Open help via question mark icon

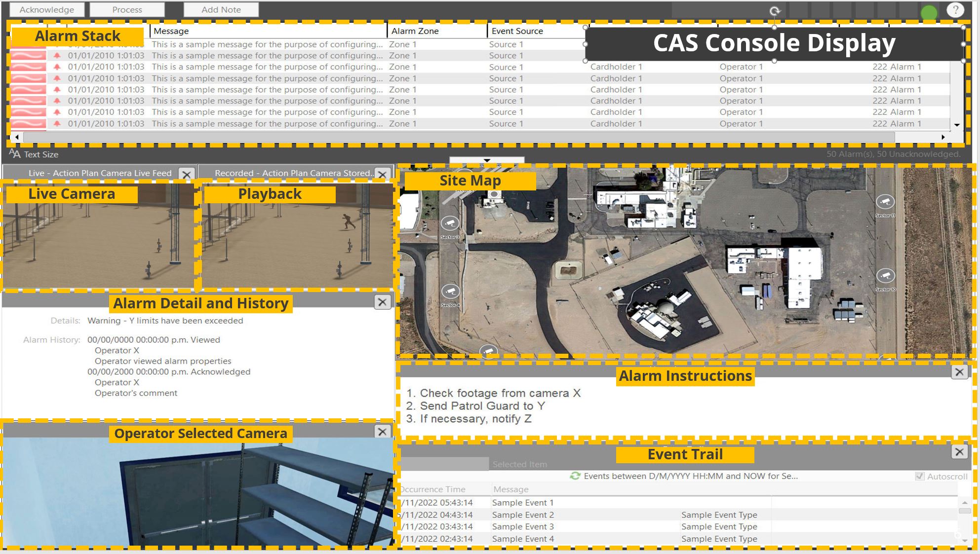pos(955,10)
